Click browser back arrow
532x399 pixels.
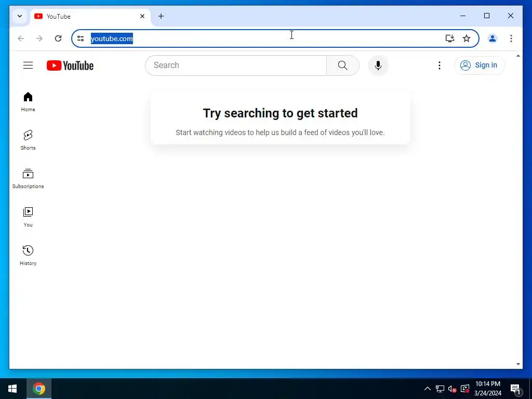pos(21,38)
